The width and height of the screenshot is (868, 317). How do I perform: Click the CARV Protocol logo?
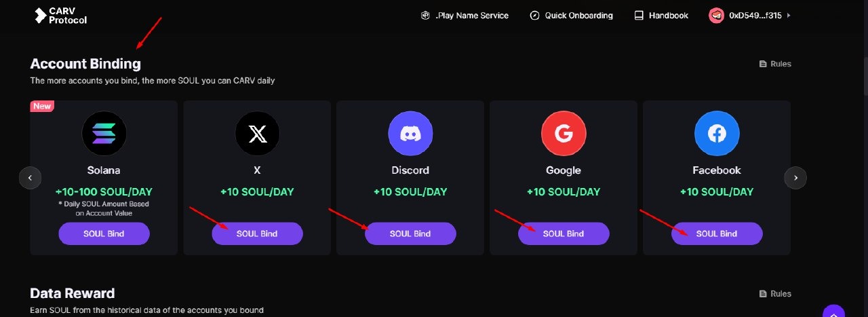[x=60, y=16]
